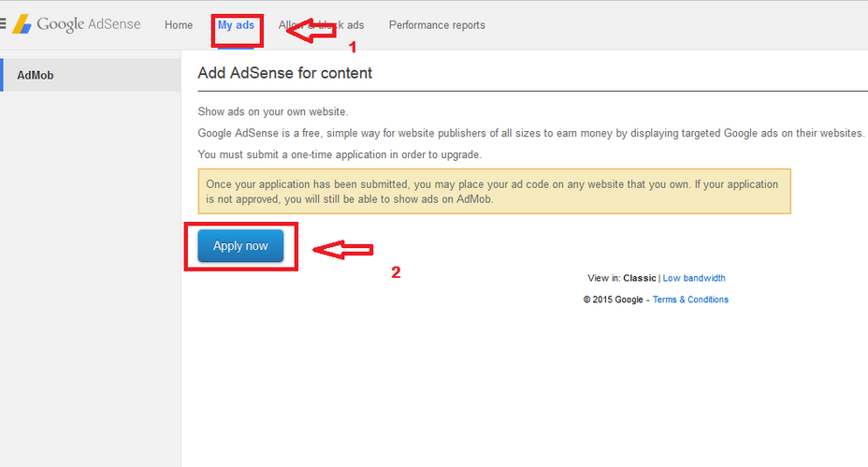
Task: Select the Classic view label
Action: tap(640, 278)
